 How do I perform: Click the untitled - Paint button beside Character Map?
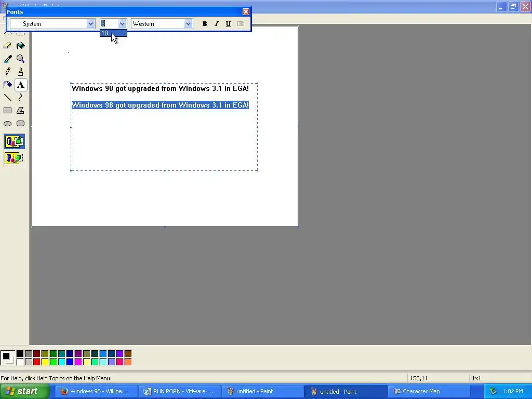coord(345,391)
